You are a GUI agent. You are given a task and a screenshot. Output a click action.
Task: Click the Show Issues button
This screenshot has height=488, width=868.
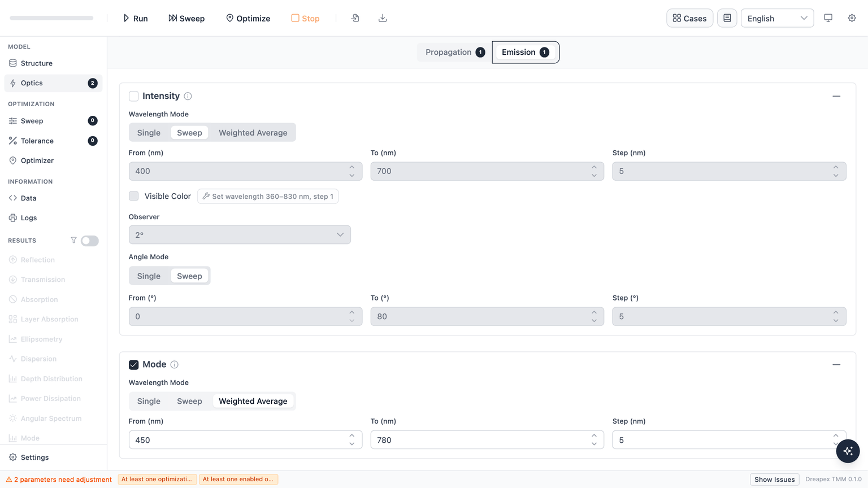pos(774,480)
